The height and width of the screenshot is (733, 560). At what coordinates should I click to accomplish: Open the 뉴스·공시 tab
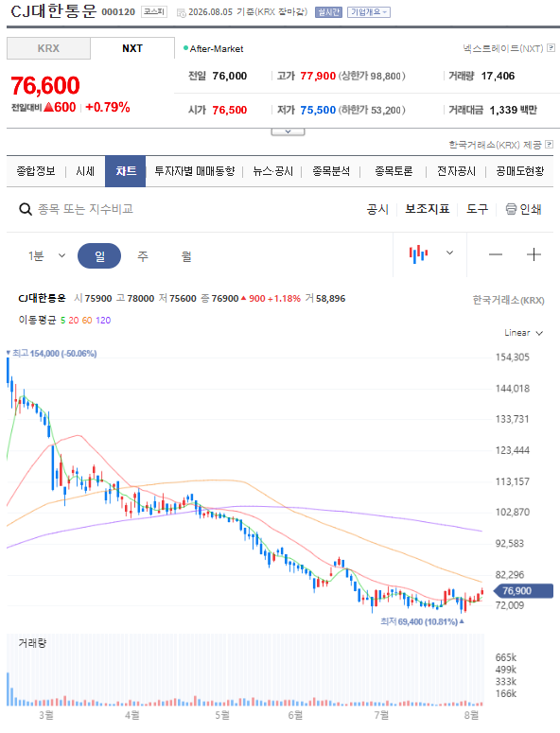pyautogui.click(x=273, y=171)
